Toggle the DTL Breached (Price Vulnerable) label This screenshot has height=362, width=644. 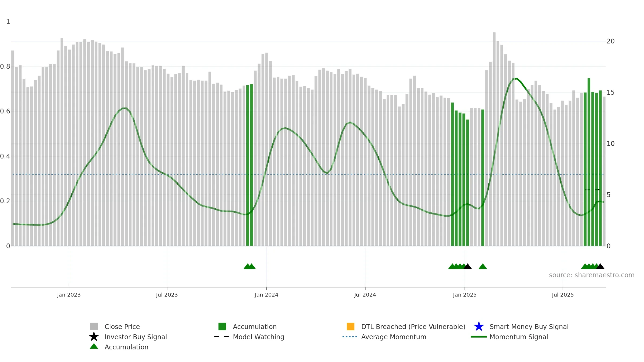tap(413, 327)
